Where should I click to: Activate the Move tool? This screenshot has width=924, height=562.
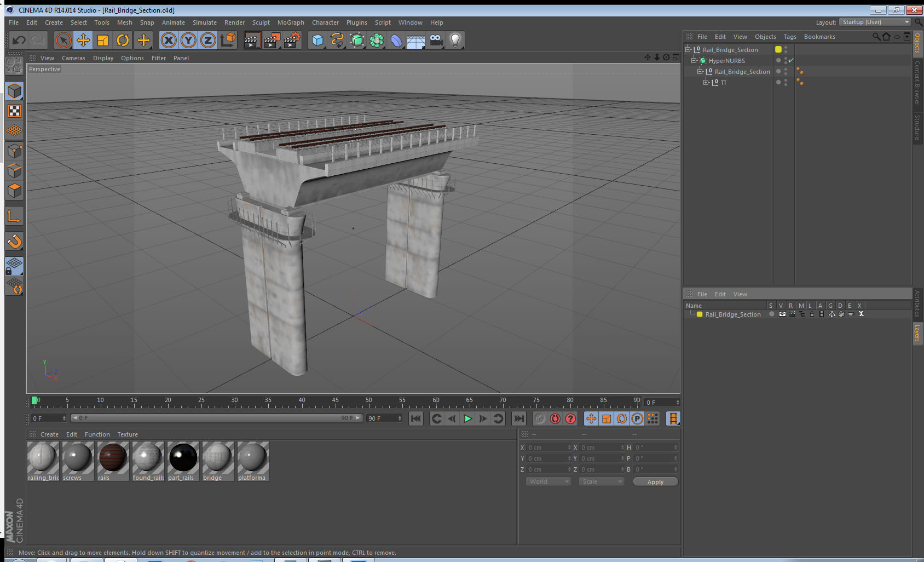[x=83, y=40]
